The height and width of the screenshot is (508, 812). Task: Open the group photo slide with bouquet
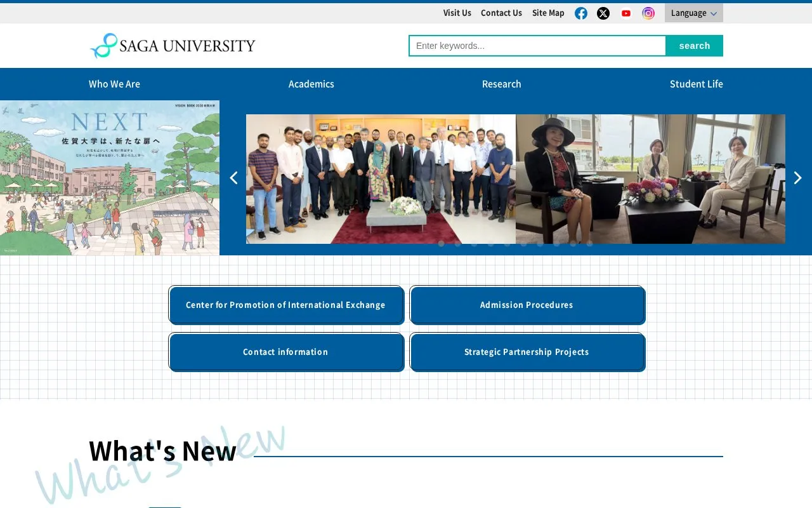[381, 179]
